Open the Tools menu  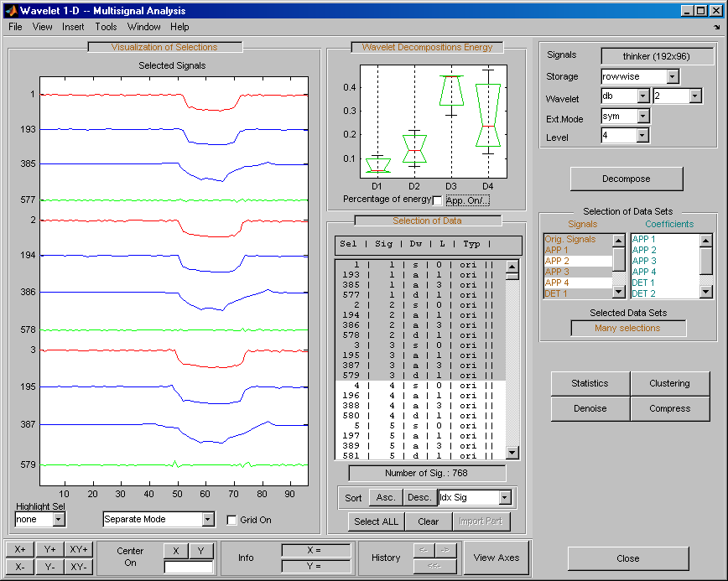[106, 27]
